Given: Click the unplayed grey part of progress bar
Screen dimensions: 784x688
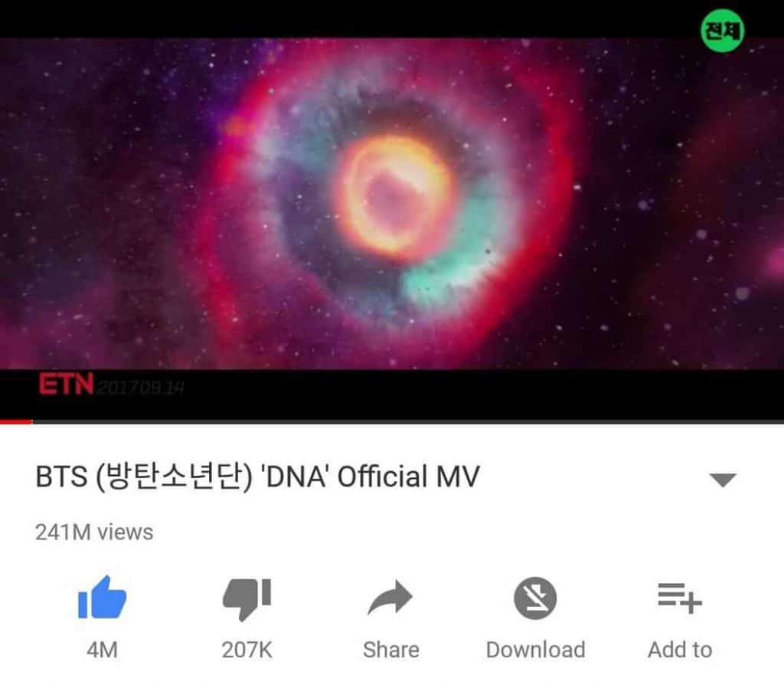Looking at the screenshot, I should (x=409, y=422).
